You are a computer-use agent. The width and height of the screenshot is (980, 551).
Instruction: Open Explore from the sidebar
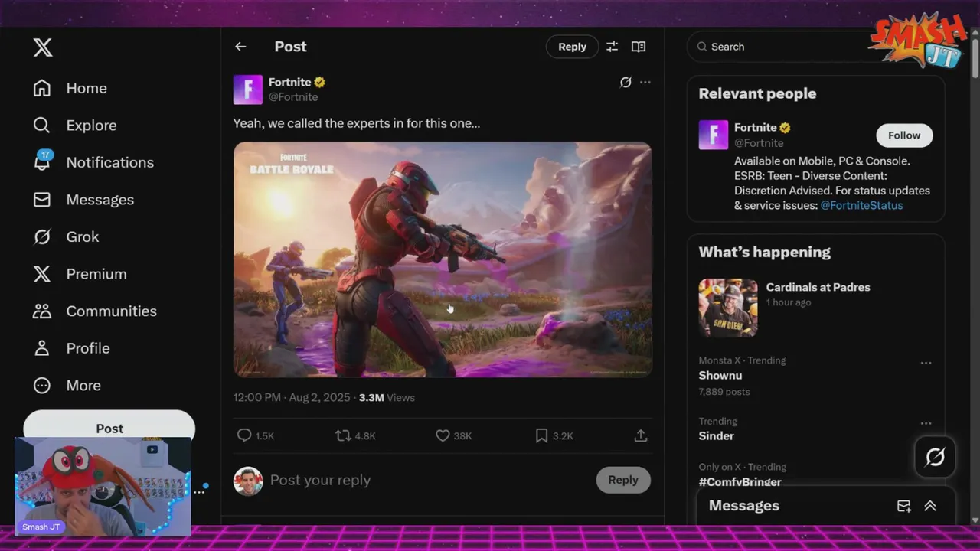click(x=74, y=126)
